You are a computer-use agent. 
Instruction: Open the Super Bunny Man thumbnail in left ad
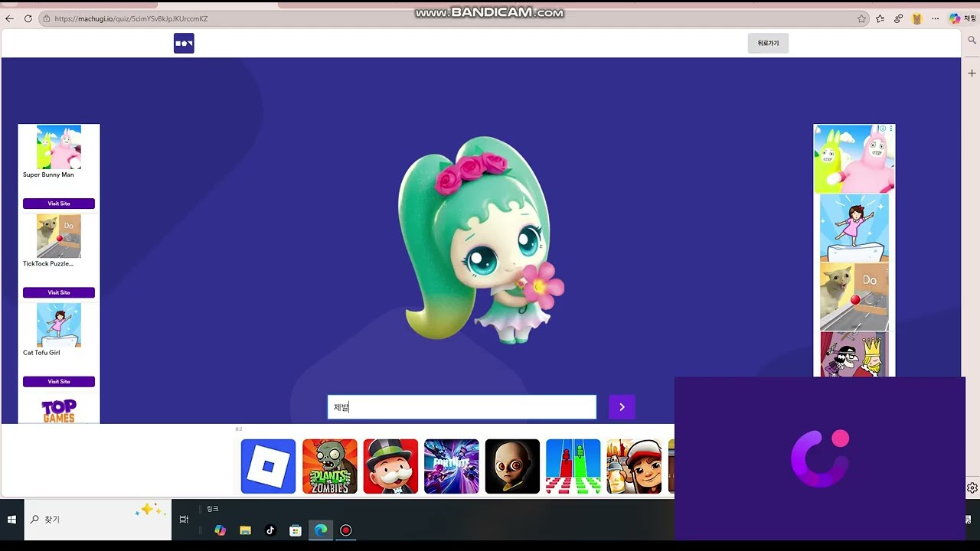coord(59,147)
